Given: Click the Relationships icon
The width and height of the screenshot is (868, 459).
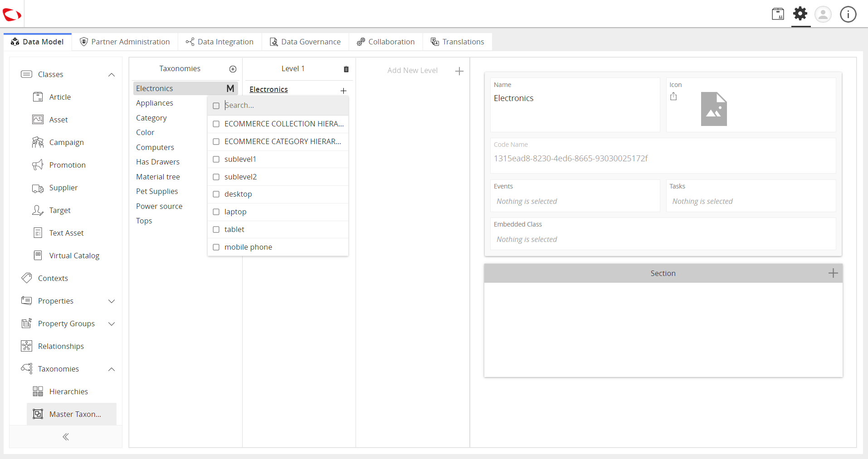Looking at the screenshot, I should (27, 346).
